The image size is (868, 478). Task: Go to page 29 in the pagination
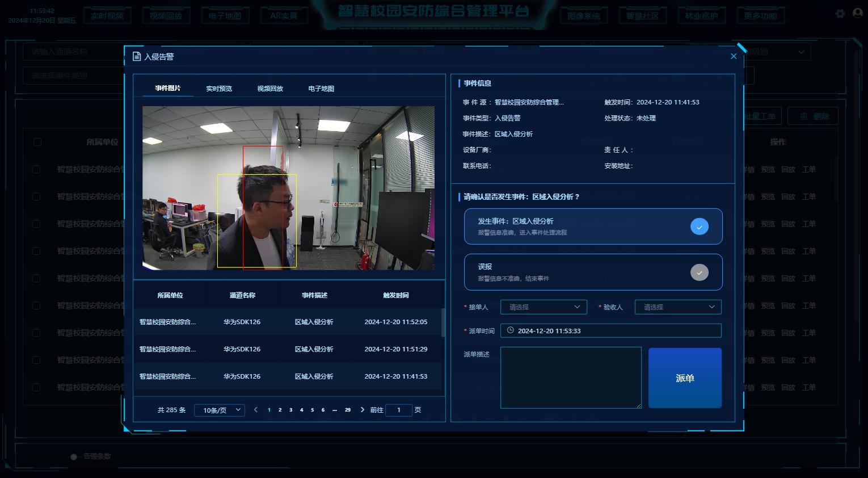[x=348, y=410]
